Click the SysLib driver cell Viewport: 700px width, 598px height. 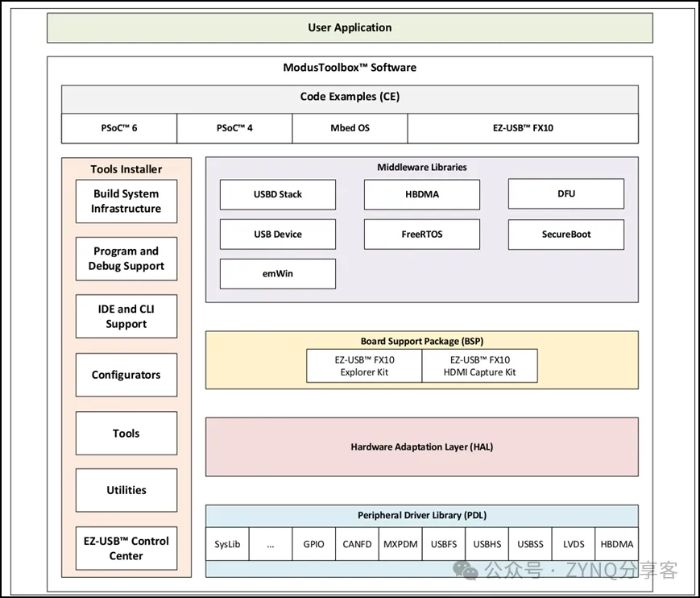tap(227, 544)
